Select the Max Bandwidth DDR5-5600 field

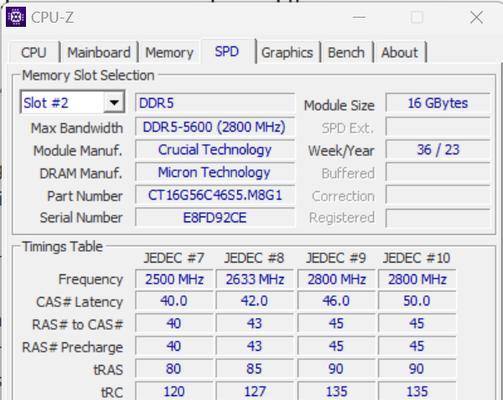pos(215,127)
